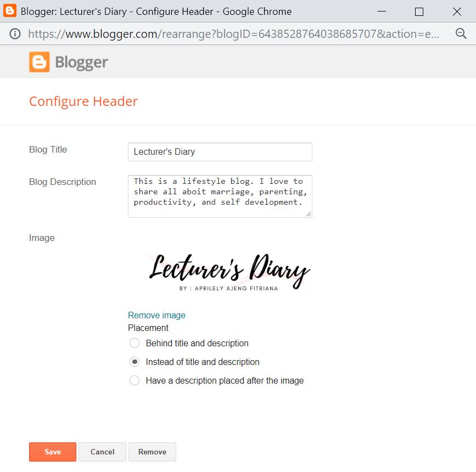
Task: Select Behind title and description radio
Action: (x=135, y=343)
